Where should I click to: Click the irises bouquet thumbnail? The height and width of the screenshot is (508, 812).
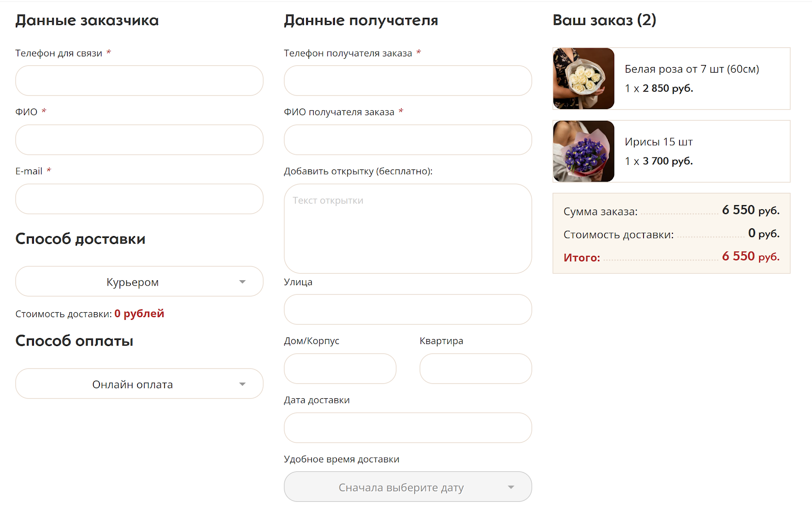pos(584,151)
